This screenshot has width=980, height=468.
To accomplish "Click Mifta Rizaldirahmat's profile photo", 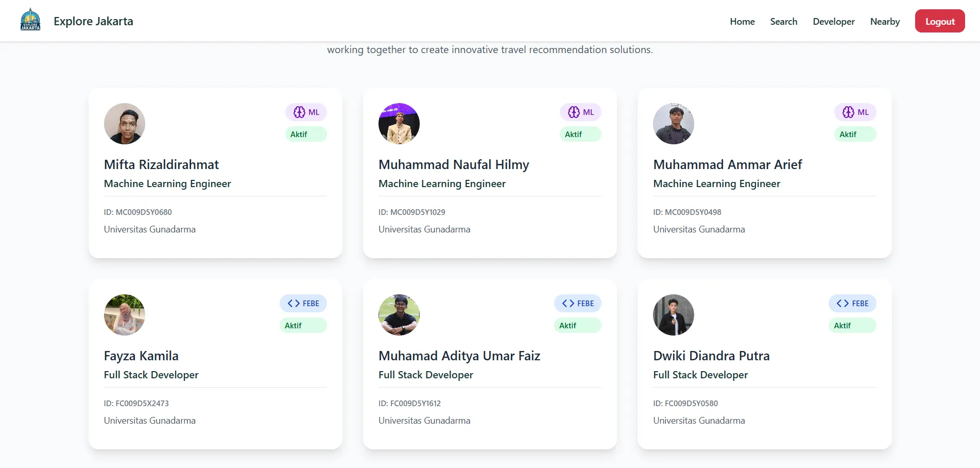I will pyautogui.click(x=125, y=124).
